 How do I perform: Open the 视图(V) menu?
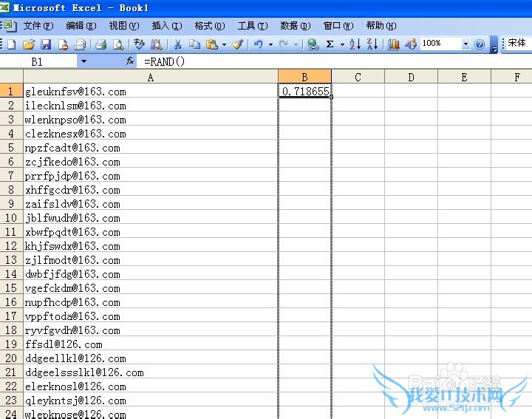pyautogui.click(x=124, y=26)
